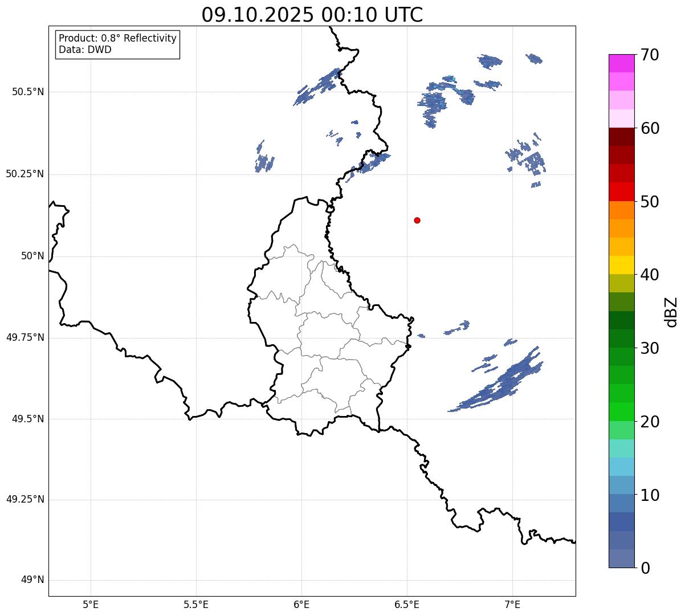Click the 5°E longitude tick label
The width and height of the screenshot is (685, 616).
(91, 605)
